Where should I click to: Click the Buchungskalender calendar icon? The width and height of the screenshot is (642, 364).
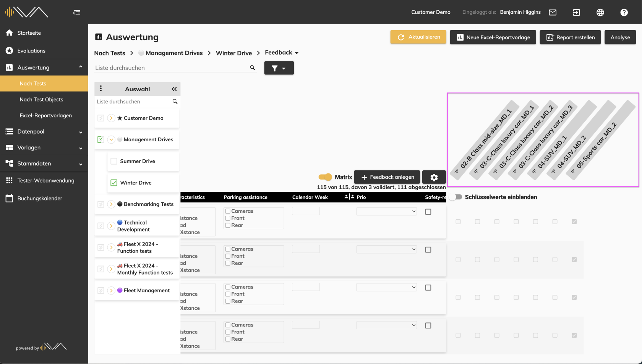pyautogui.click(x=10, y=198)
